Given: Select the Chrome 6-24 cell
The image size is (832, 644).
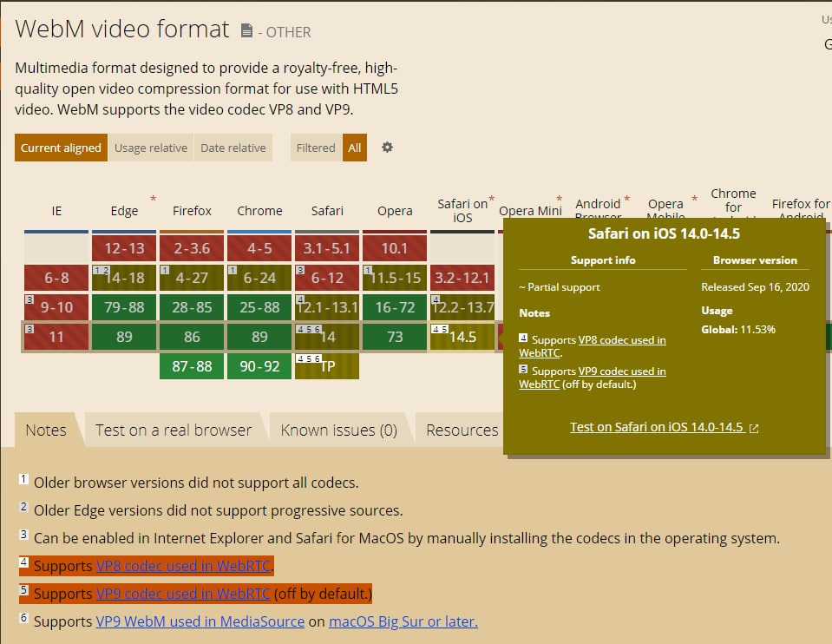Looking at the screenshot, I should point(259,278).
